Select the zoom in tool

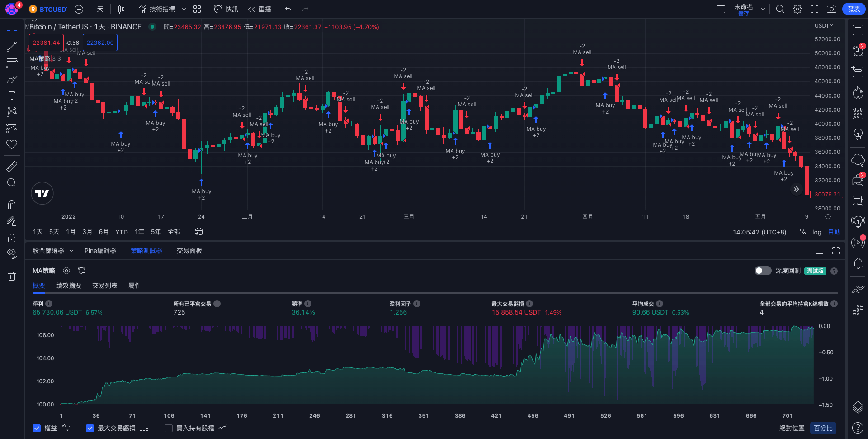12,183
